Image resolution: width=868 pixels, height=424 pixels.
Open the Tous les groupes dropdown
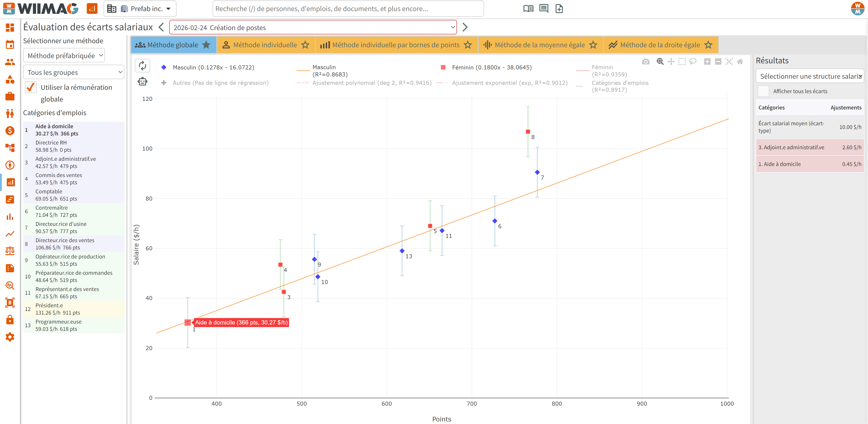[x=74, y=72]
